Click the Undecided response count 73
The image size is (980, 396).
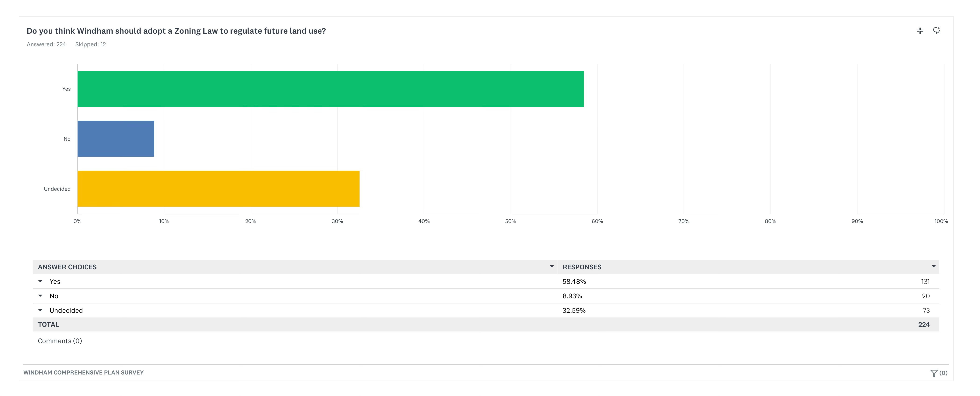(x=926, y=310)
